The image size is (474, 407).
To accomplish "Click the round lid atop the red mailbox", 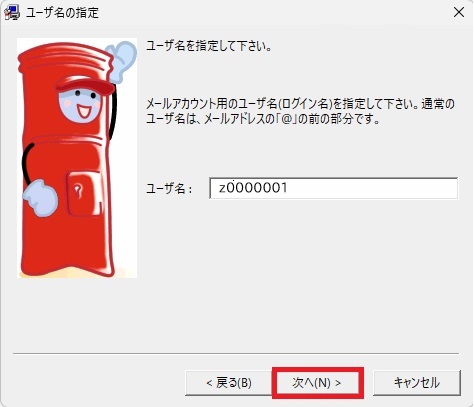I will pos(65,57).
